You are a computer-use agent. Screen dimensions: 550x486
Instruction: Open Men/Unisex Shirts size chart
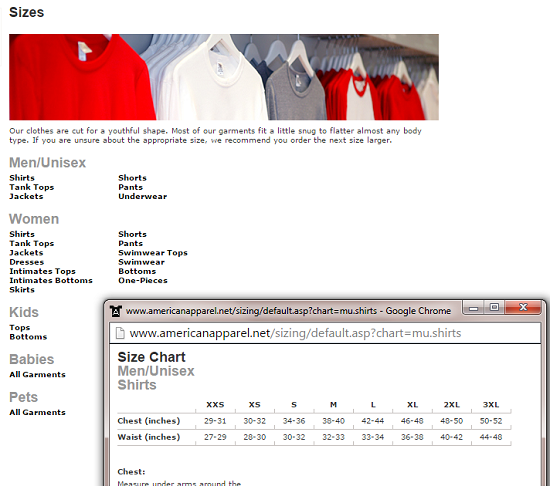point(22,178)
